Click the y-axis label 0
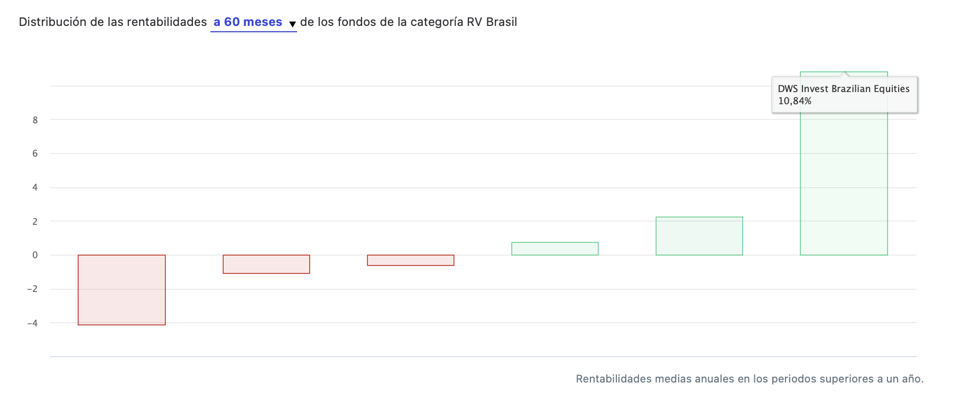980x401 pixels. click(35, 255)
